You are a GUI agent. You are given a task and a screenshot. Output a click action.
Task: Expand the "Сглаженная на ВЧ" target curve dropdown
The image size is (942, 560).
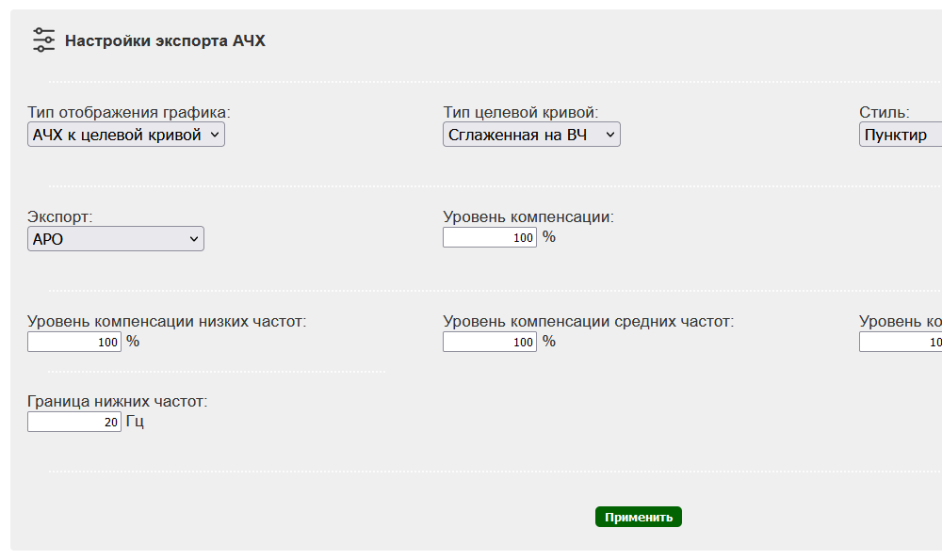coord(531,136)
